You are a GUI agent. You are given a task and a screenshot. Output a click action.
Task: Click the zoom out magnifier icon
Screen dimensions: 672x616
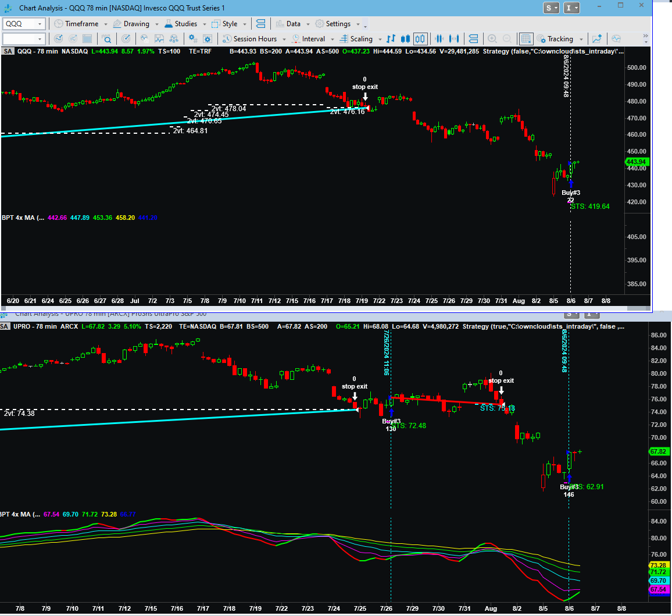pyautogui.click(x=506, y=39)
